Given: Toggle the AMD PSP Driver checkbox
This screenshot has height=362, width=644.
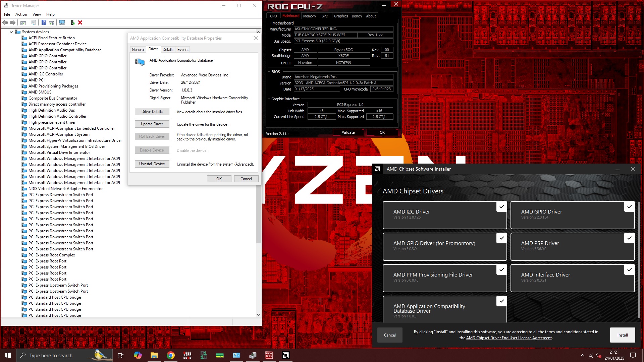Looking at the screenshot, I should tap(629, 238).
